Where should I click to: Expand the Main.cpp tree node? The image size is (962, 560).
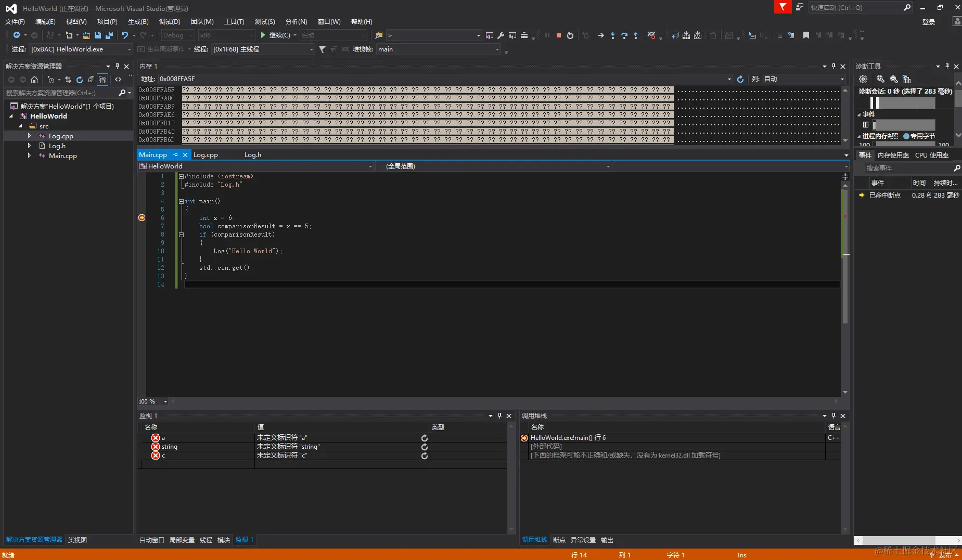[29, 155]
